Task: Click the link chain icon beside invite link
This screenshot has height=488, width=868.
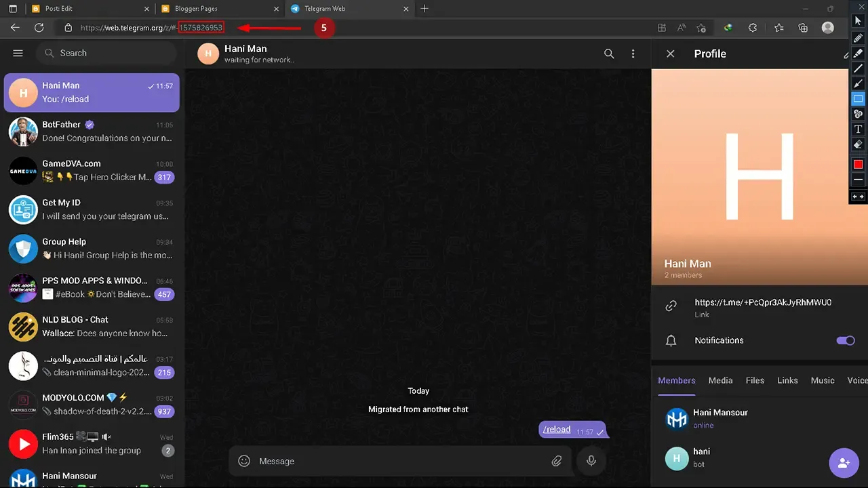Action: [x=671, y=306]
